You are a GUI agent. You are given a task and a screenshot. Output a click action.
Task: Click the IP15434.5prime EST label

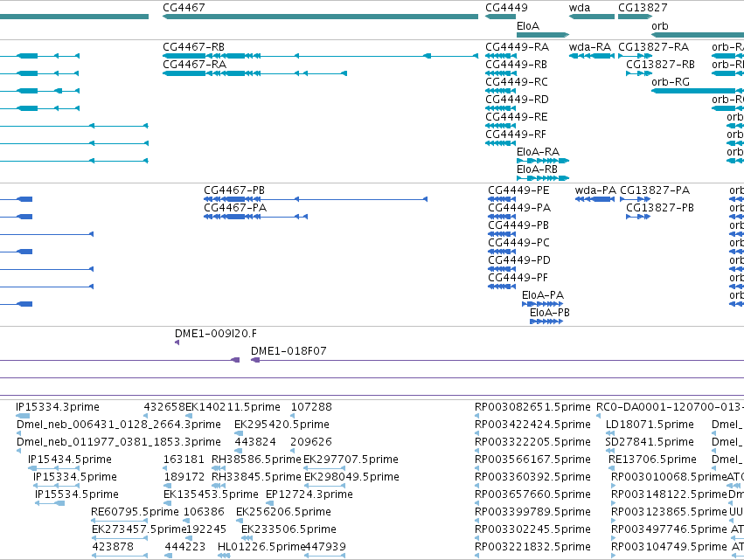[70, 460]
